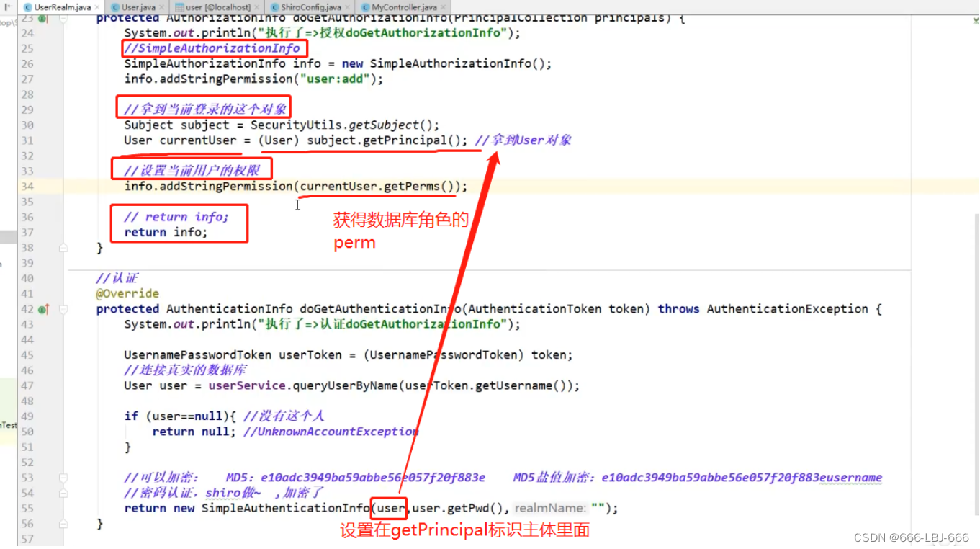The height and width of the screenshot is (549, 980).
Task: Click userService on line 47
Action: [247, 386]
